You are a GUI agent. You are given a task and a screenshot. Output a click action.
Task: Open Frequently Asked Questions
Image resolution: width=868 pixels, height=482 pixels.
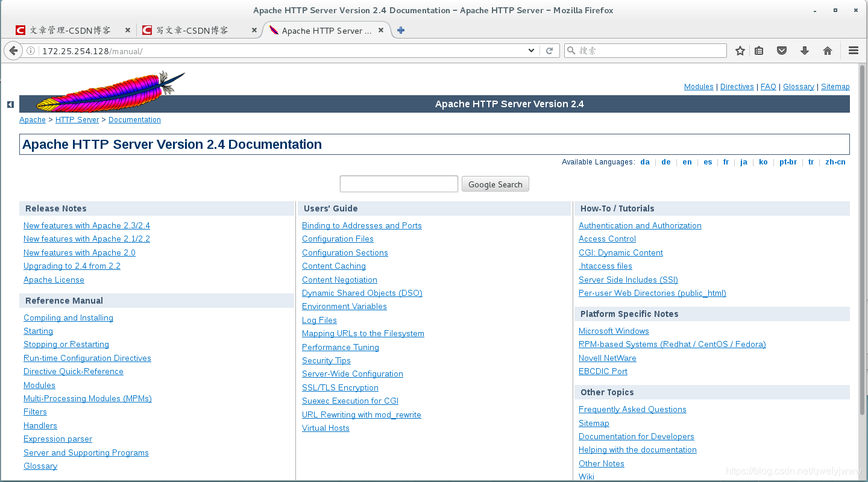632,409
